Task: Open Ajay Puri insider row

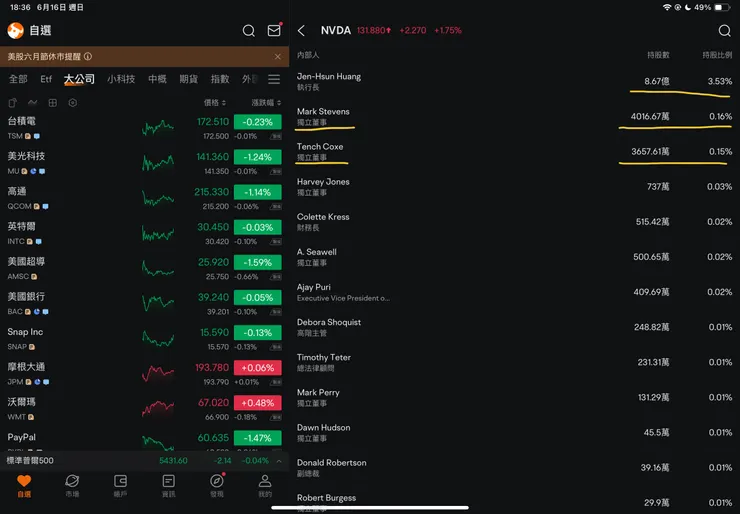Action: tap(514, 292)
